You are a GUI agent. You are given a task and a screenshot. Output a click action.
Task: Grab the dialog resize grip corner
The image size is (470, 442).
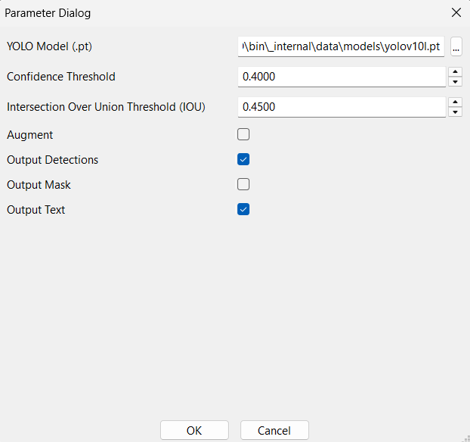tap(466, 438)
